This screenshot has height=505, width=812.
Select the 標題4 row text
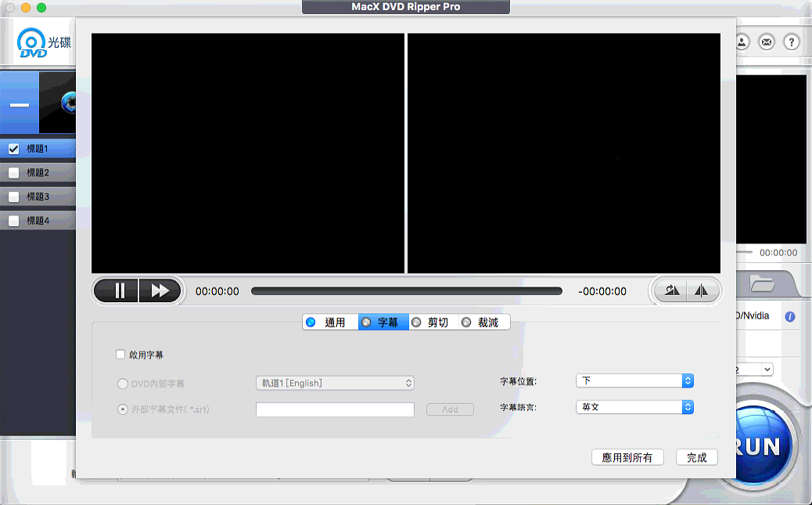click(38, 221)
